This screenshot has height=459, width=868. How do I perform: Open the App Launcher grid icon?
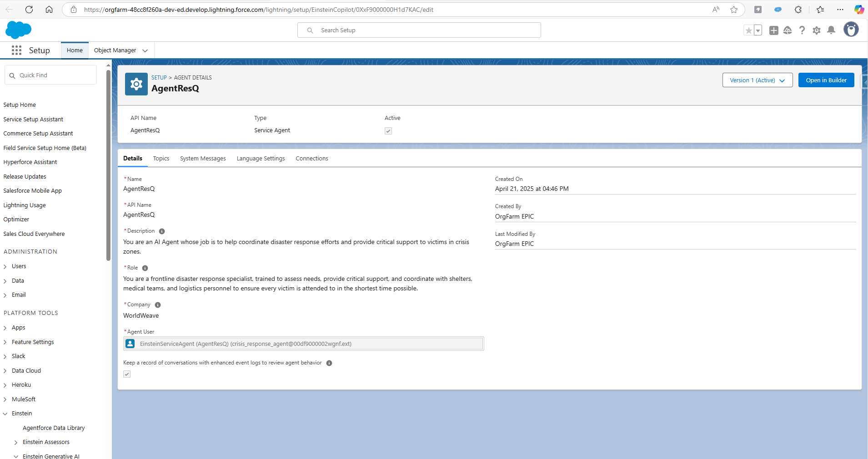coord(16,50)
